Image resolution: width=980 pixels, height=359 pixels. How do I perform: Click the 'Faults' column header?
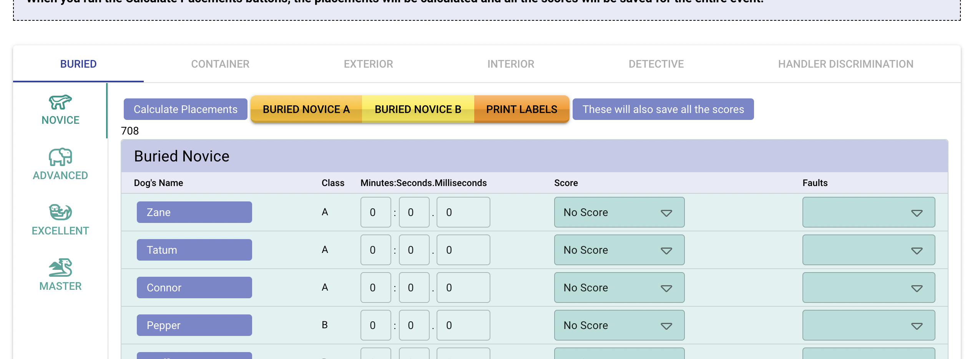815,183
